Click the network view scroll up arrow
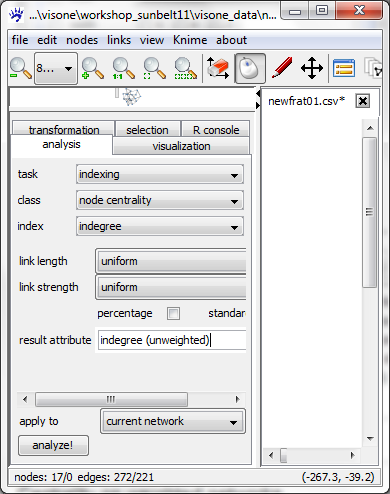 coord(370,128)
